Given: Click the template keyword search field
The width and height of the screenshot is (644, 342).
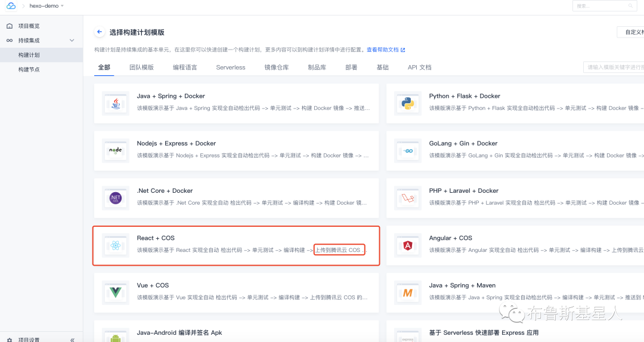Looking at the screenshot, I should (x=614, y=67).
